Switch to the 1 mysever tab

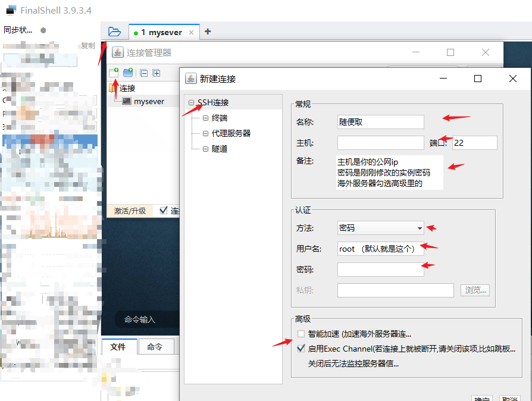tap(161, 32)
